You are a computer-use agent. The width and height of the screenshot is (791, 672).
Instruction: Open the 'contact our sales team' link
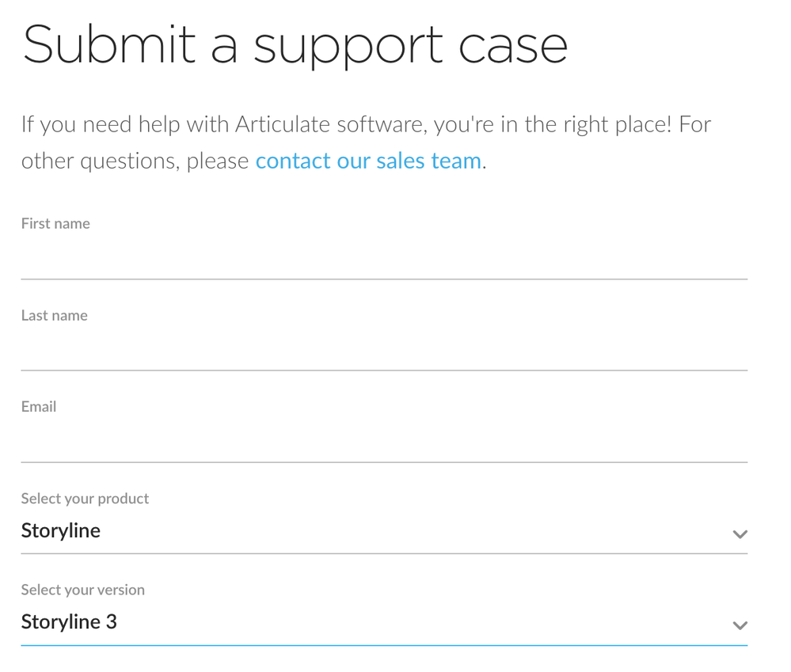pyautogui.click(x=368, y=161)
